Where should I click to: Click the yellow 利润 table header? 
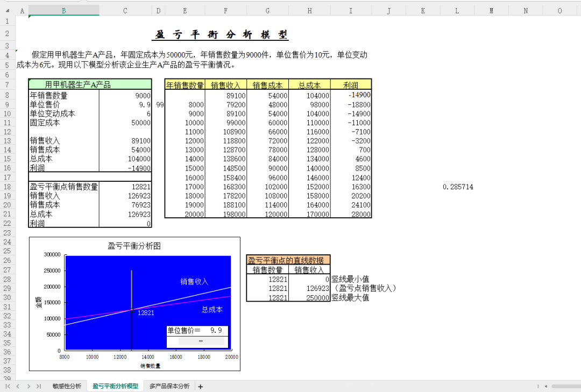[x=351, y=85]
